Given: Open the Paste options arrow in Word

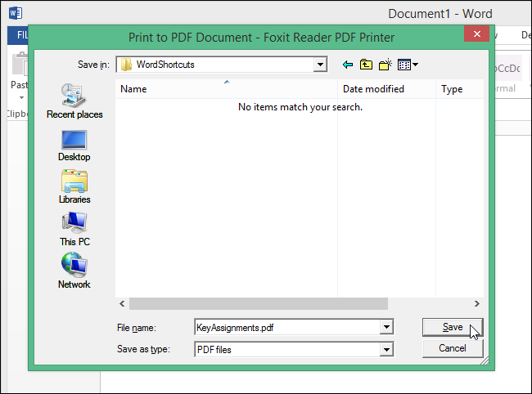Looking at the screenshot, I should point(21,97).
